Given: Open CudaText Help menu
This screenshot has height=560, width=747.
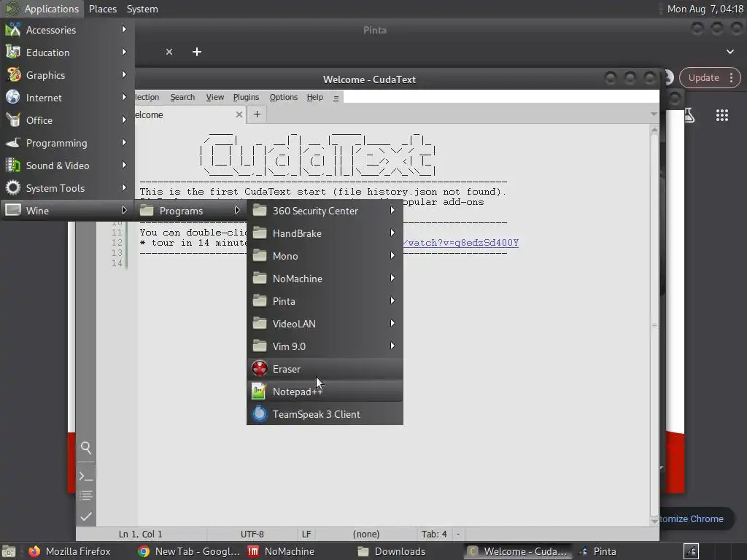Looking at the screenshot, I should [315, 97].
